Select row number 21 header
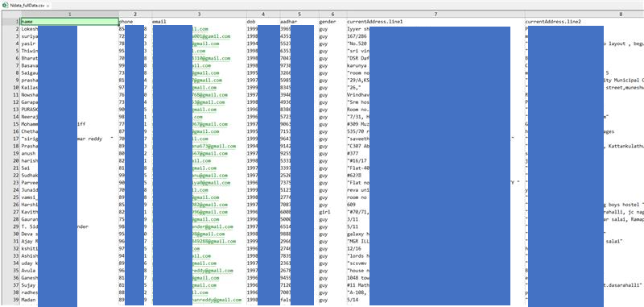The height and width of the screenshot is (307, 644). tap(10, 168)
